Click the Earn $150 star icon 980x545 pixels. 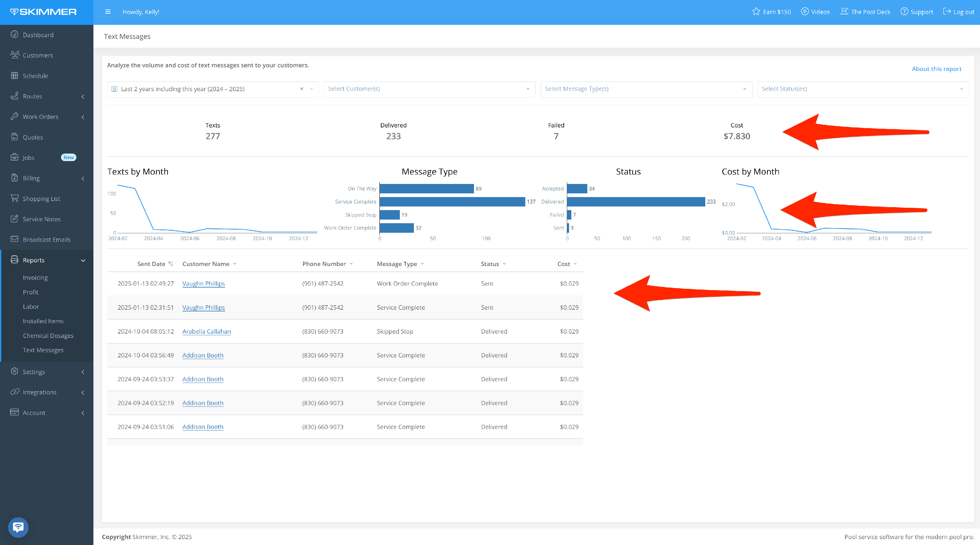pyautogui.click(x=756, y=12)
